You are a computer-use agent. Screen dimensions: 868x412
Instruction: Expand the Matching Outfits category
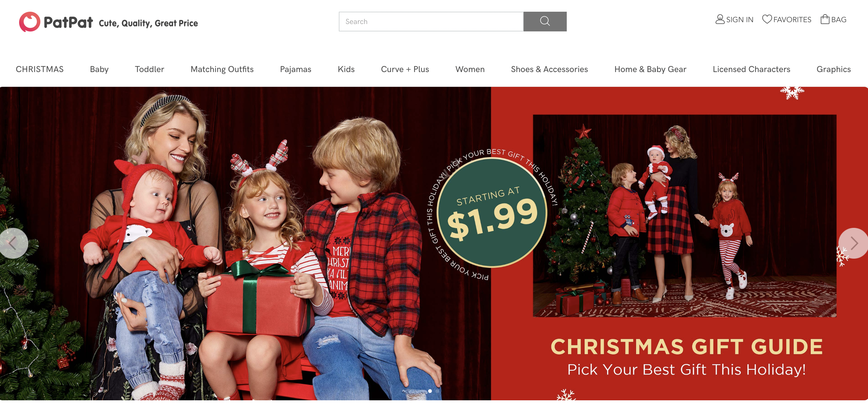pyautogui.click(x=222, y=69)
